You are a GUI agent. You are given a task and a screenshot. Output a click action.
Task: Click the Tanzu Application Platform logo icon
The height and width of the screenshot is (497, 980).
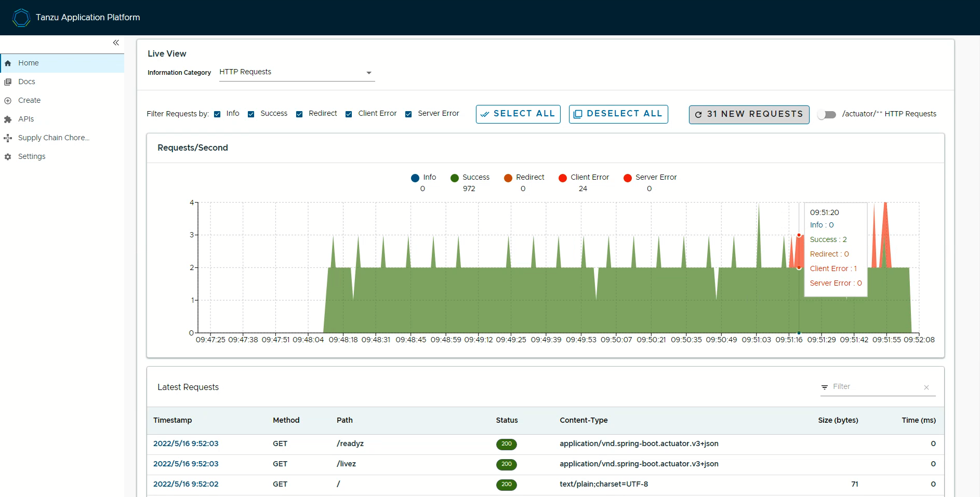[x=21, y=18]
